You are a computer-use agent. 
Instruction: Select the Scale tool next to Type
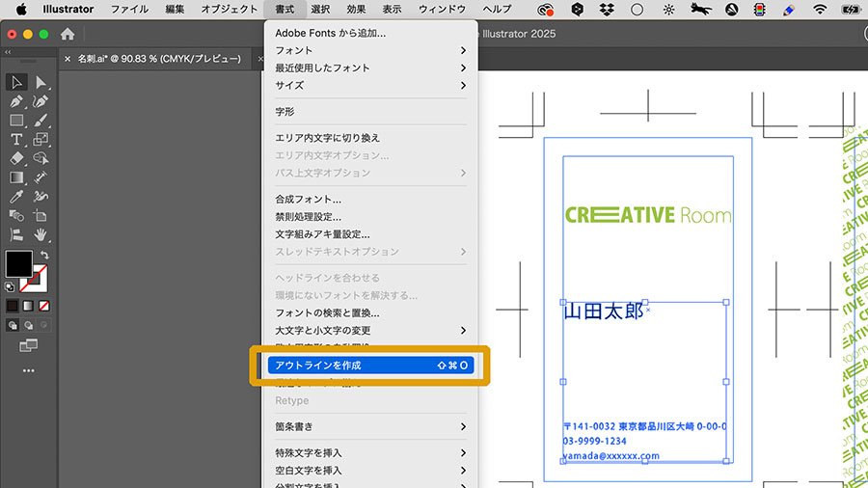coord(41,139)
